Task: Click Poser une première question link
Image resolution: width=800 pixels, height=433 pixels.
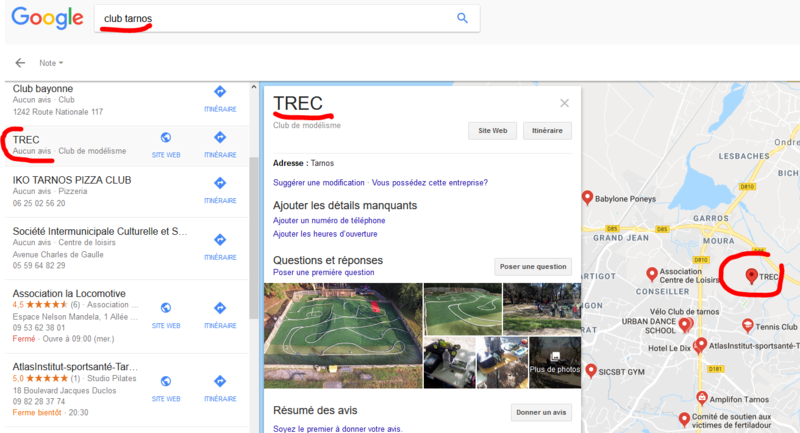Action: pos(323,272)
